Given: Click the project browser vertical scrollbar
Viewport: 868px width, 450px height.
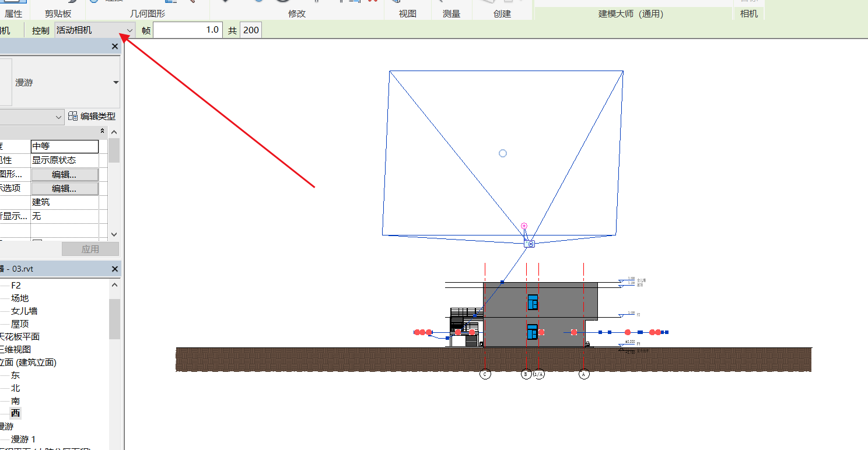Looking at the screenshot, I should (114, 321).
